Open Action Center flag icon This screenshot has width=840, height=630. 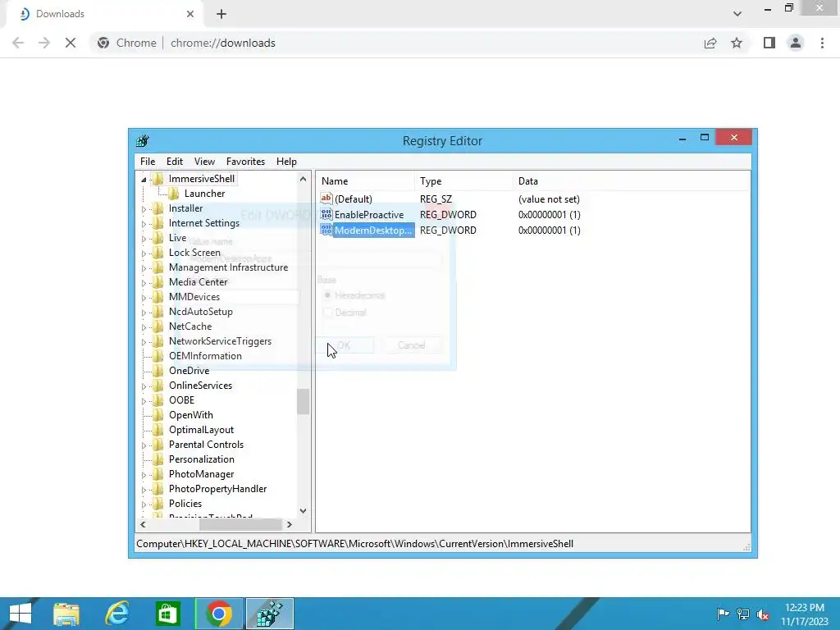coord(723,614)
